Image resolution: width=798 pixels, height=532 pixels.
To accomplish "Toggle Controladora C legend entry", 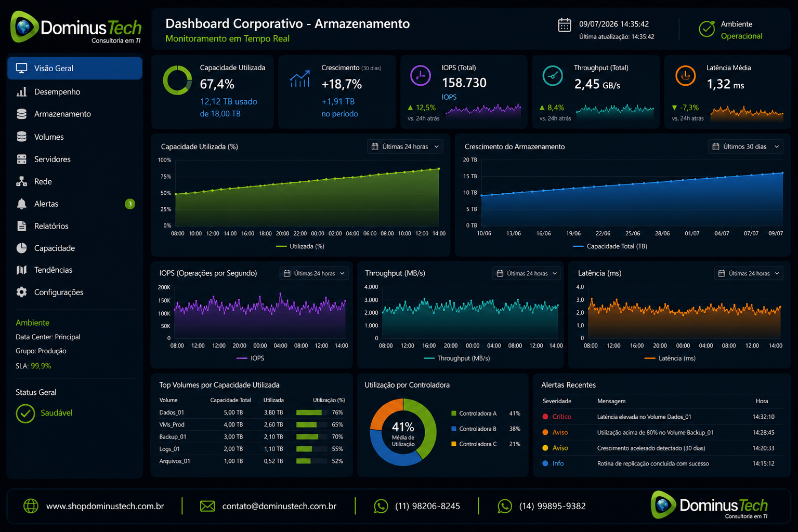I will 486,444.
